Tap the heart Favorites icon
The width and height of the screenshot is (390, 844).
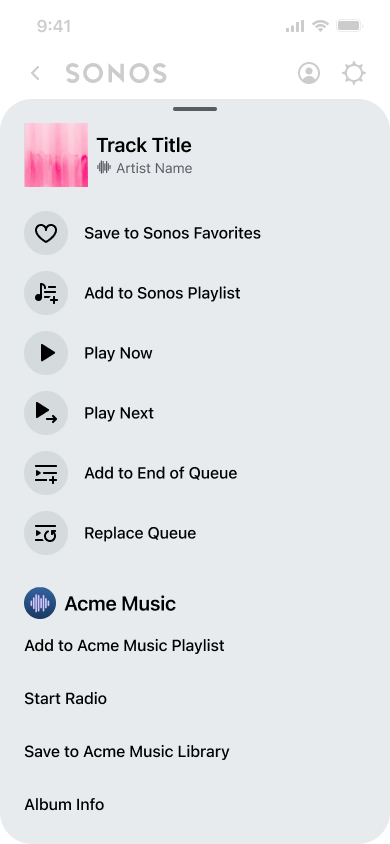(x=46, y=233)
